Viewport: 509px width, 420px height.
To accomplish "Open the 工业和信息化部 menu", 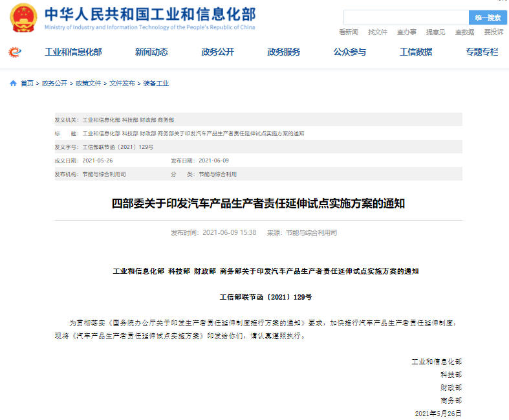I will (73, 52).
